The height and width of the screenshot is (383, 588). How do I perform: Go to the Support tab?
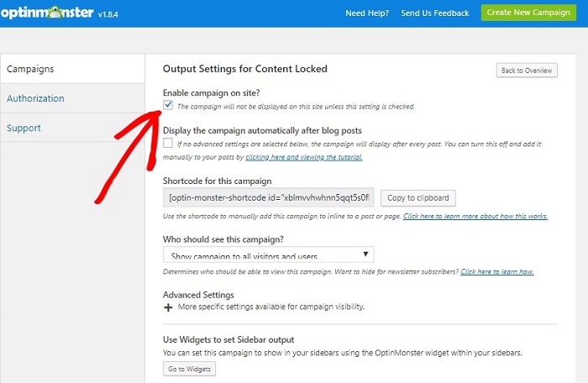click(72, 128)
